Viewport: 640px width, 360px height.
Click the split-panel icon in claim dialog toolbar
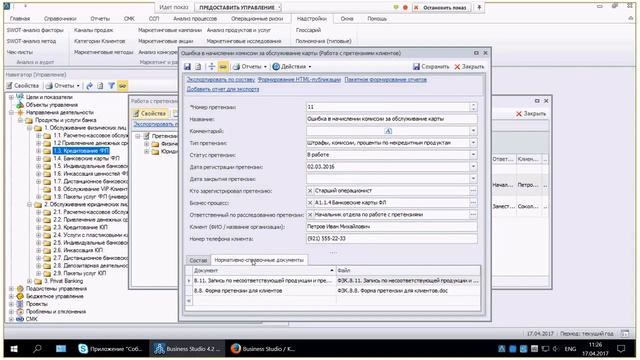211,67
